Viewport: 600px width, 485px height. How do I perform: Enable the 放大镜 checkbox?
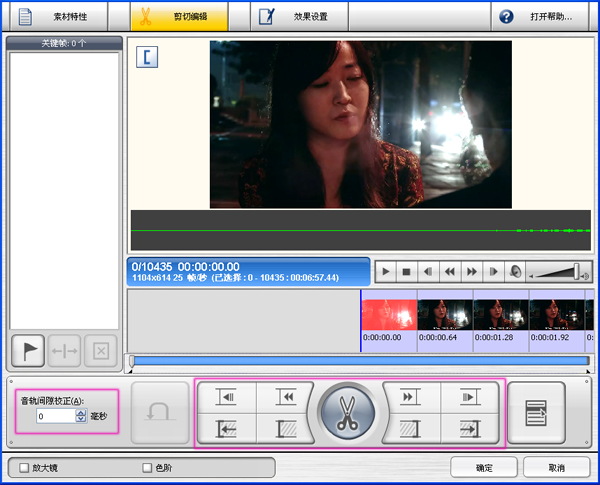click(24, 468)
